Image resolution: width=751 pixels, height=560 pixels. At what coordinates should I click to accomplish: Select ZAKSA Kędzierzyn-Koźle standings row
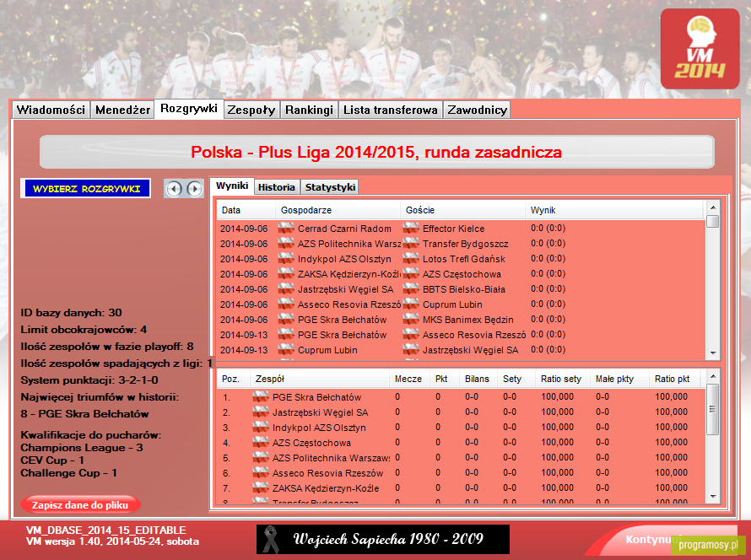tap(462, 488)
